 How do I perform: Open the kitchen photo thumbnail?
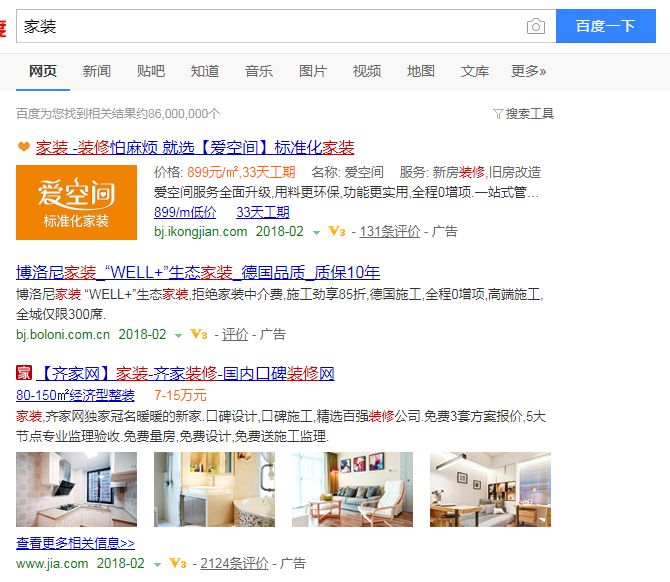click(x=76, y=489)
